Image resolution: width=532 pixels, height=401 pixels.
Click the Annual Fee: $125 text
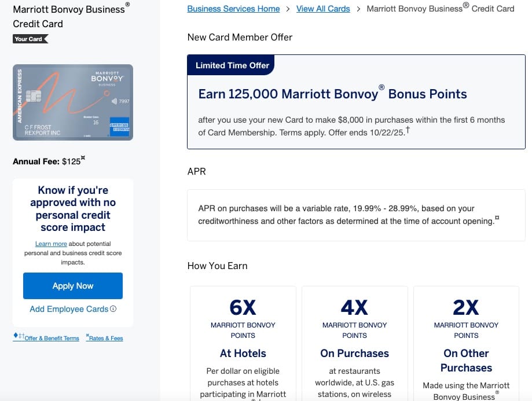49,161
